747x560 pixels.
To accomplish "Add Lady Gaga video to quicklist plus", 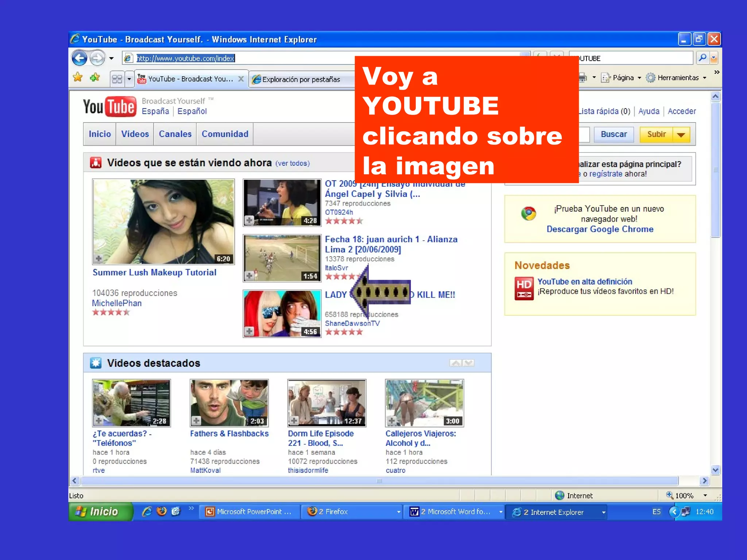I will tap(249, 331).
